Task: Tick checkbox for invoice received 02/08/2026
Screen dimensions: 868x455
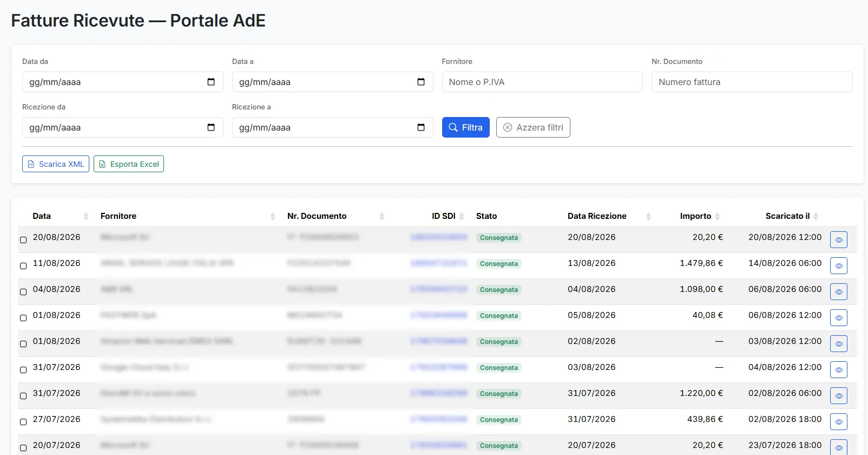Action: [x=23, y=344]
